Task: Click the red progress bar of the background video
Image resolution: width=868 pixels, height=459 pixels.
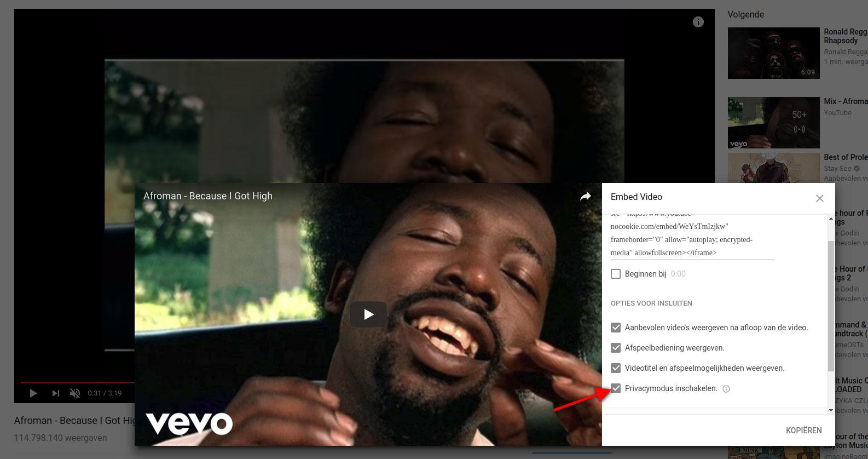Action: click(77, 382)
